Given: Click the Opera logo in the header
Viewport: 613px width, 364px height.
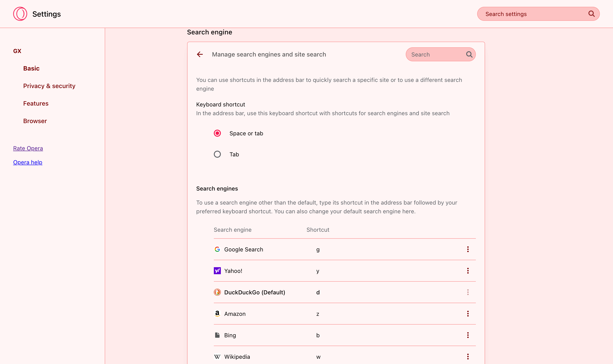Looking at the screenshot, I should (20, 14).
